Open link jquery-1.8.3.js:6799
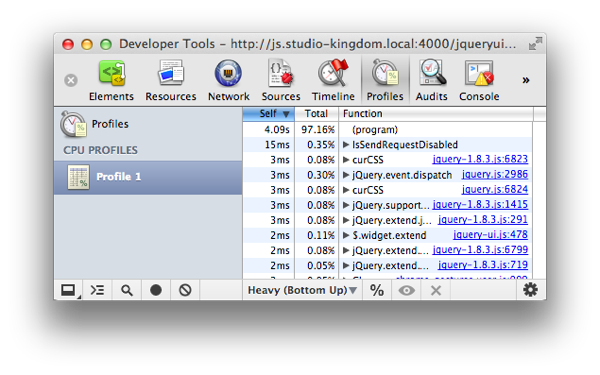The image size is (600, 375). (480, 250)
